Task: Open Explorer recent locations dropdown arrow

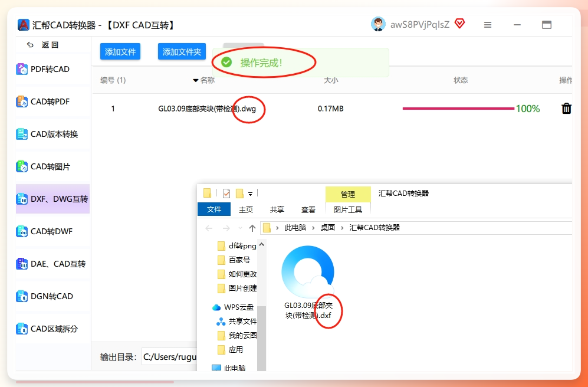Action: click(x=240, y=228)
